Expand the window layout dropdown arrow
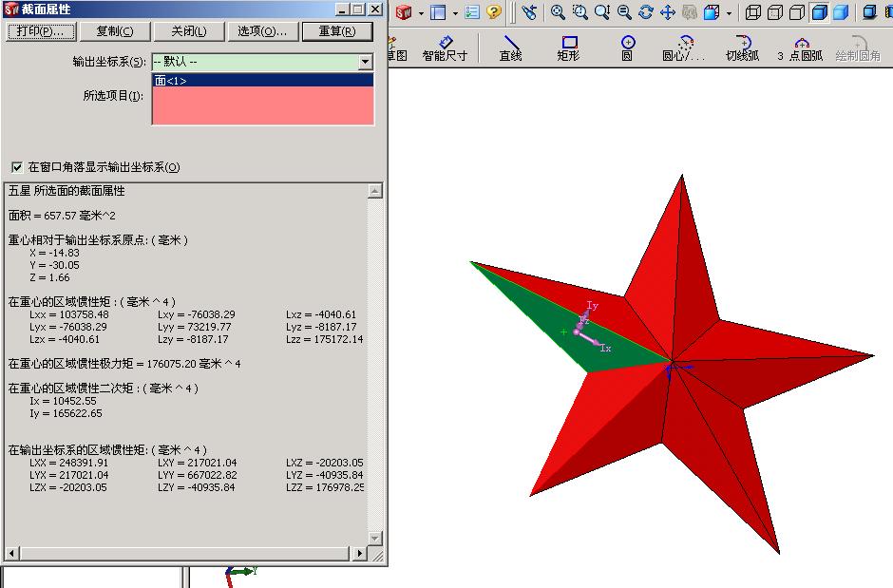This screenshot has width=893, height=588. (x=455, y=13)
